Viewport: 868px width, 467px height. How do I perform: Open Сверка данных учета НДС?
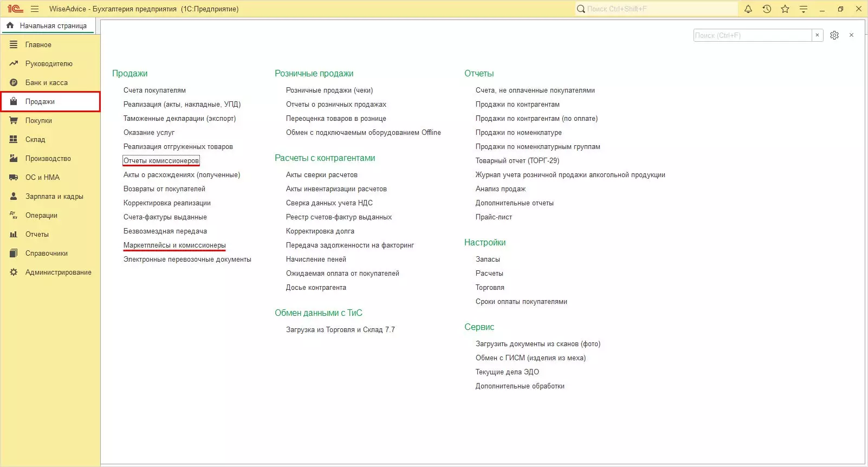[329, 203]
